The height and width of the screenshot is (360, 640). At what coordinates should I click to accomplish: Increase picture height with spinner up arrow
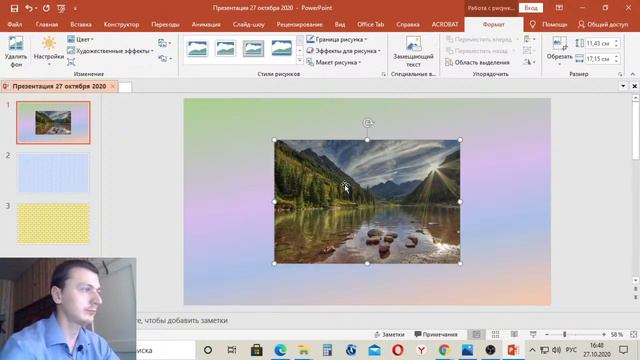616,41
